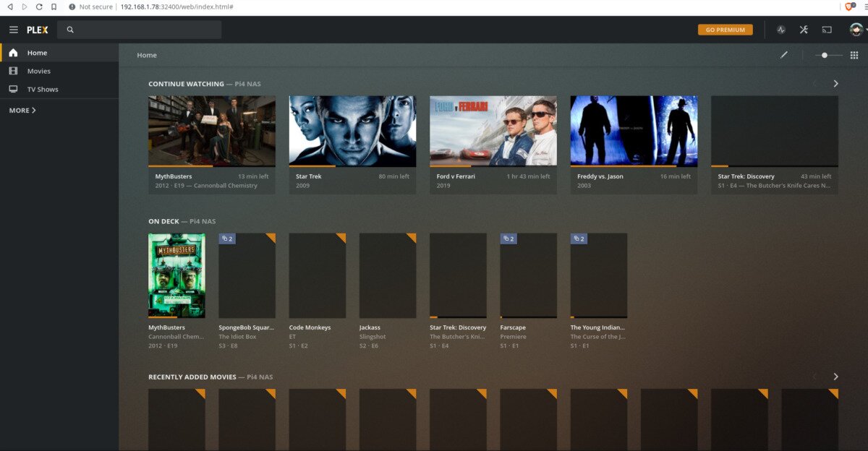Select TV Shows in the sidebar

click(x=43, y=90)
